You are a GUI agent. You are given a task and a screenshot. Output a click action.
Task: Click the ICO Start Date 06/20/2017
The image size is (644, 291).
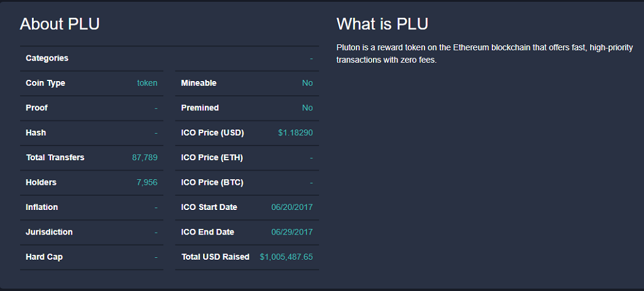[292, 207]
